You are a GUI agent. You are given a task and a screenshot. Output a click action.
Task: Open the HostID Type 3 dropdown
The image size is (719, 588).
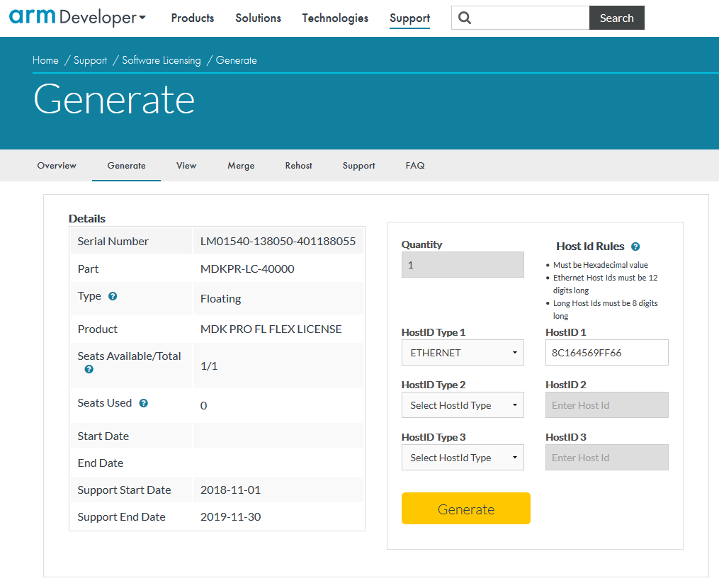coord(463,457)
